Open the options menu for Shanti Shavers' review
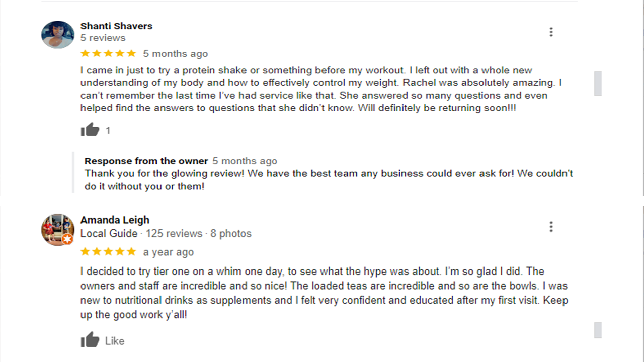Screen dimensions: 644x362 point(551,32)
